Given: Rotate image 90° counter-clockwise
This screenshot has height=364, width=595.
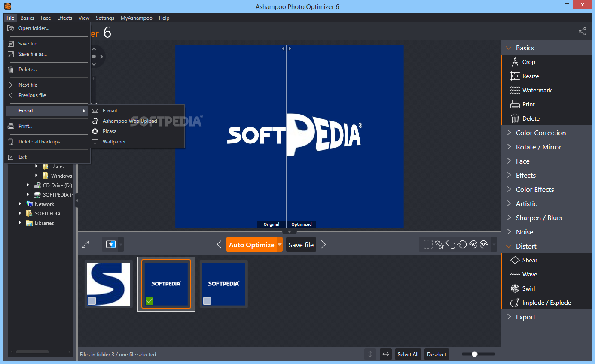Looking at the screenshot, I should (x=473, y=244).
